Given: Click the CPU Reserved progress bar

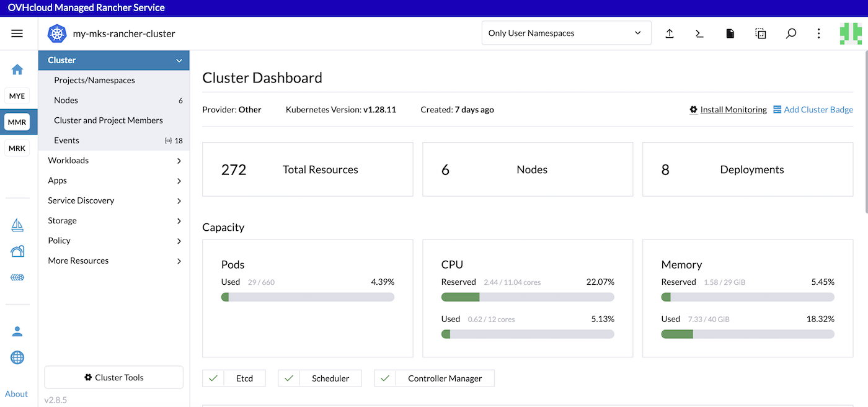Looking at the screenshot, I should pos(527,297).
